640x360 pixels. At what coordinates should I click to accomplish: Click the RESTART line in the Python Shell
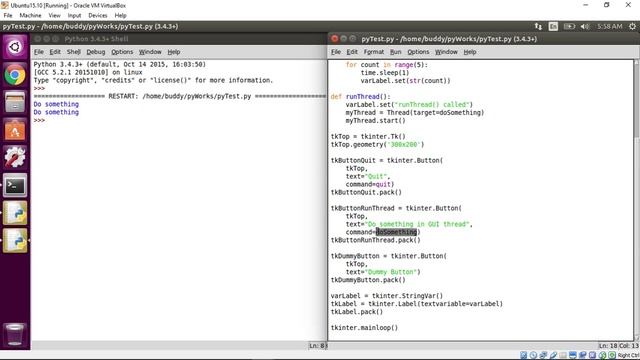pos(180,96)
